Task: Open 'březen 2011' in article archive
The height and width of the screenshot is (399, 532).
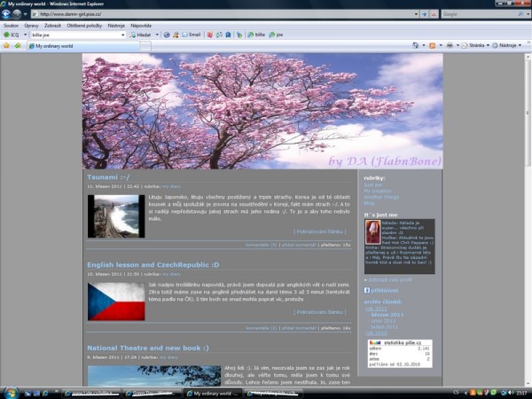Action: pos(387,315)
